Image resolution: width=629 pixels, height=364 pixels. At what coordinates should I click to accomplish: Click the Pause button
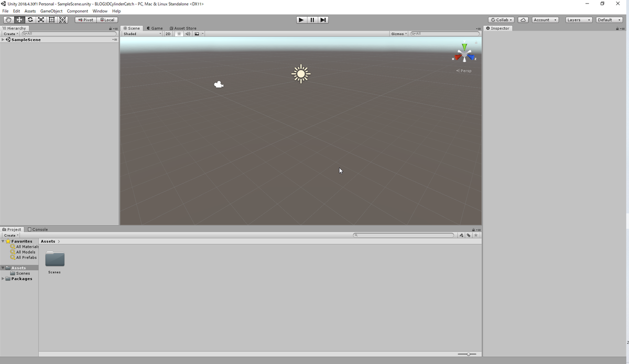point(312,20)
